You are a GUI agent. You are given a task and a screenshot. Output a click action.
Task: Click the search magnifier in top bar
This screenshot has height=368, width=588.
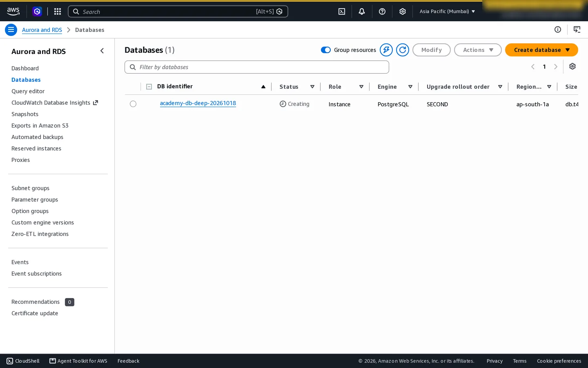[76, 11]
